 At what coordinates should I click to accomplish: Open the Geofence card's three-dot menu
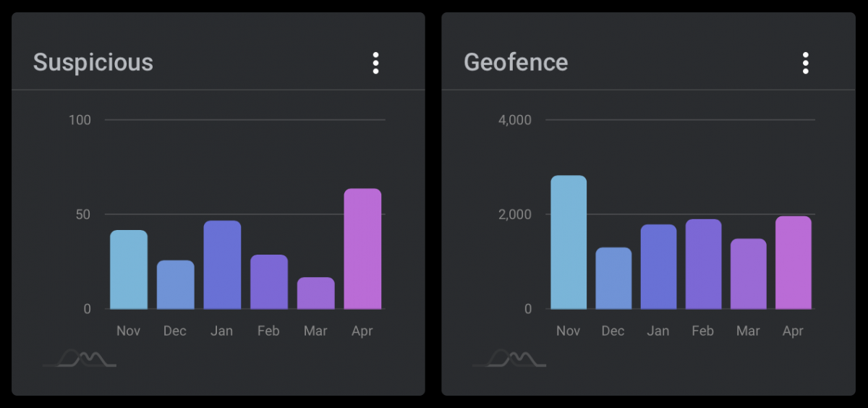click(805, 63)
